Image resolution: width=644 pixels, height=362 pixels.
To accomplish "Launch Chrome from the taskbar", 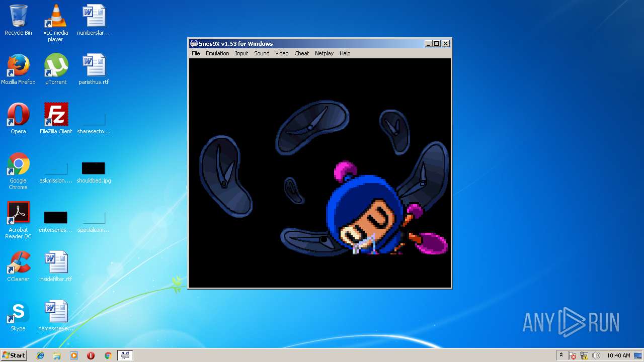I will [x=108, y=355].
